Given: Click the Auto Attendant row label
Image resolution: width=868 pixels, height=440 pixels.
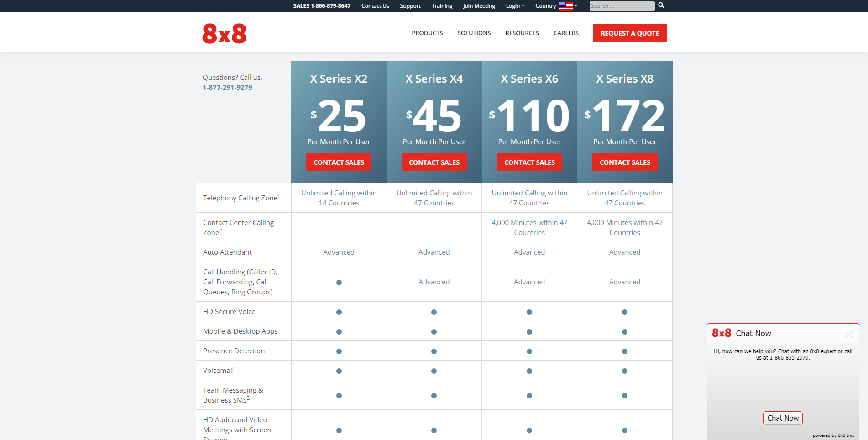Looking at the screenshot, I should click(x=227, y=252).
